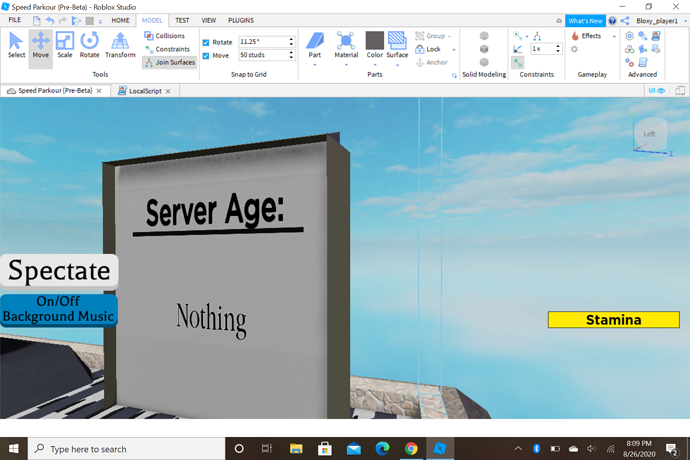The image size is (690, 460).
Task: Select the Scale tool
Action: click(x=65, y=45)
